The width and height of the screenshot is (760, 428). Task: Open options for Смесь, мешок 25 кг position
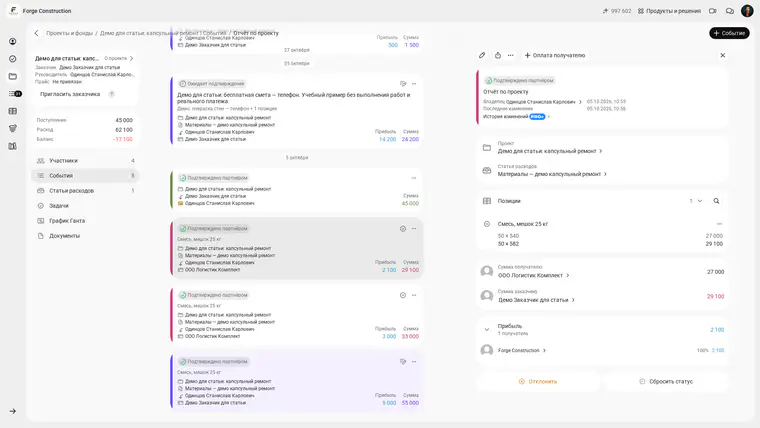tap(719, 224)
